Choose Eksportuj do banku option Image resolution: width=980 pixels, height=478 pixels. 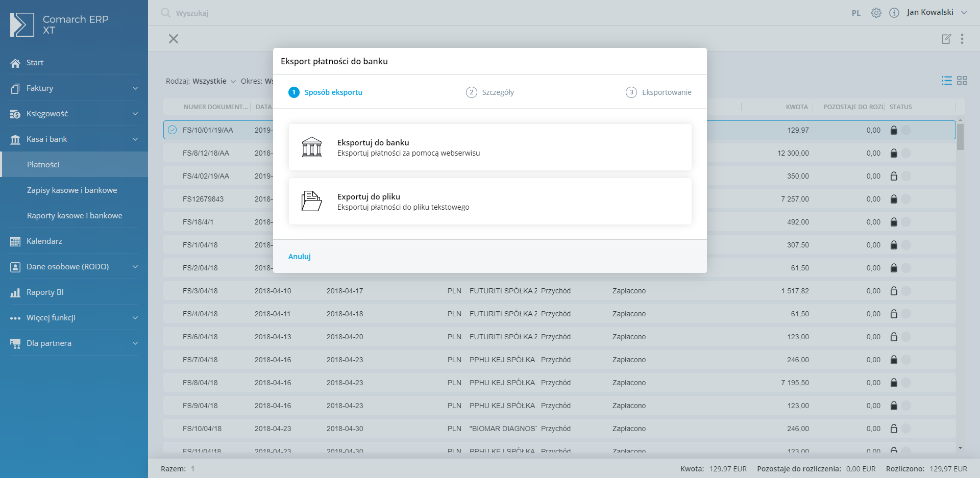(489, 147)
